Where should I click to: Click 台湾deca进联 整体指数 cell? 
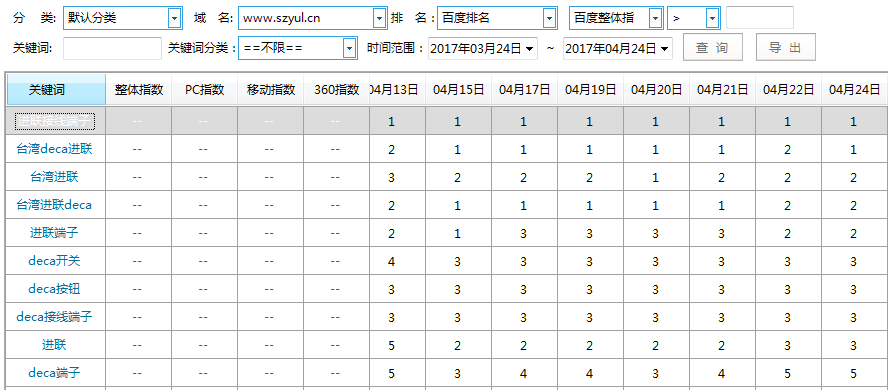pyautogui.click(x=137, y=150)
